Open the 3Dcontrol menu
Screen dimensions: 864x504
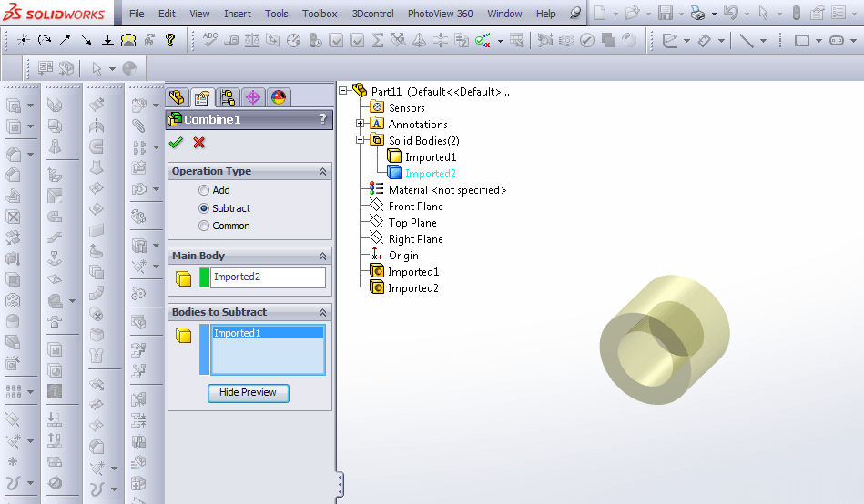(373, 14)
